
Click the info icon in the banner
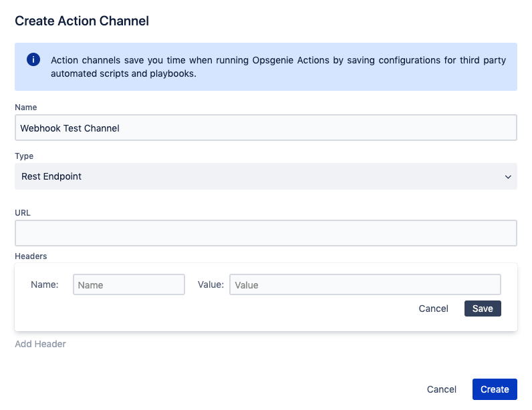click(x=33, y=60)
